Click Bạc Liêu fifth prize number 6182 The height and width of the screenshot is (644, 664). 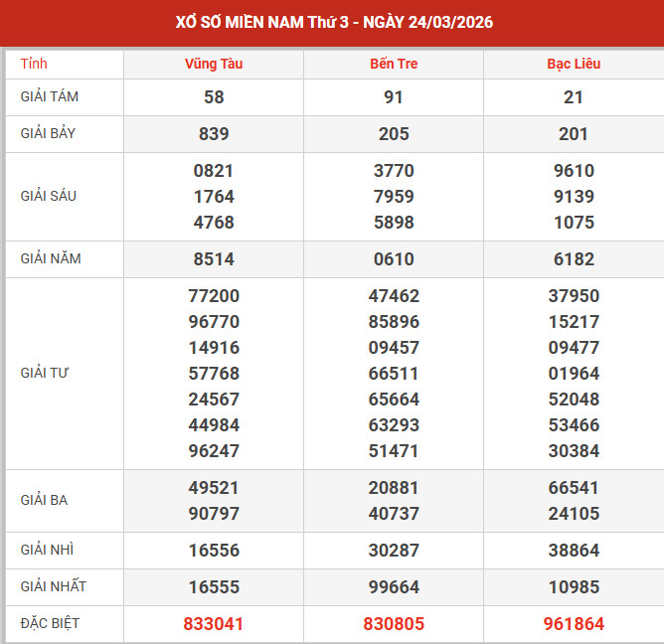coord(574,258)
